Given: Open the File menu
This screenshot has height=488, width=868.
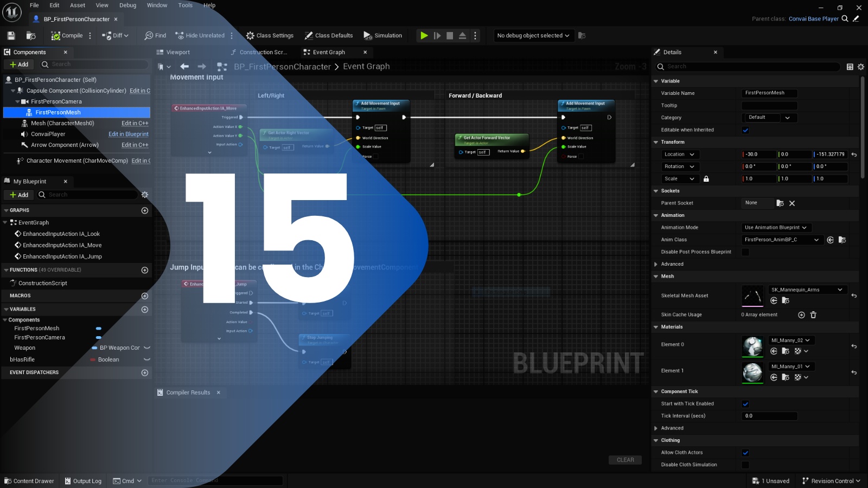Looking at the screenshot, I should pos(34,5).
